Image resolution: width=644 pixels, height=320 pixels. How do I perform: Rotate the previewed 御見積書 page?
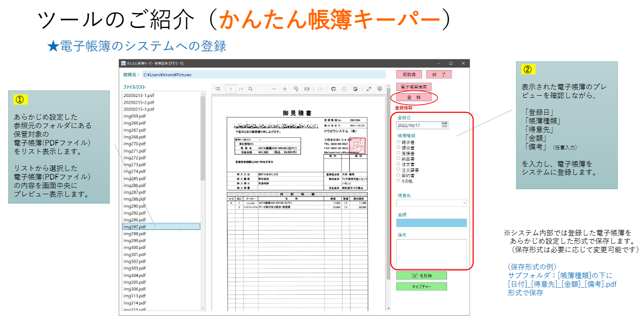click(296, 89)
